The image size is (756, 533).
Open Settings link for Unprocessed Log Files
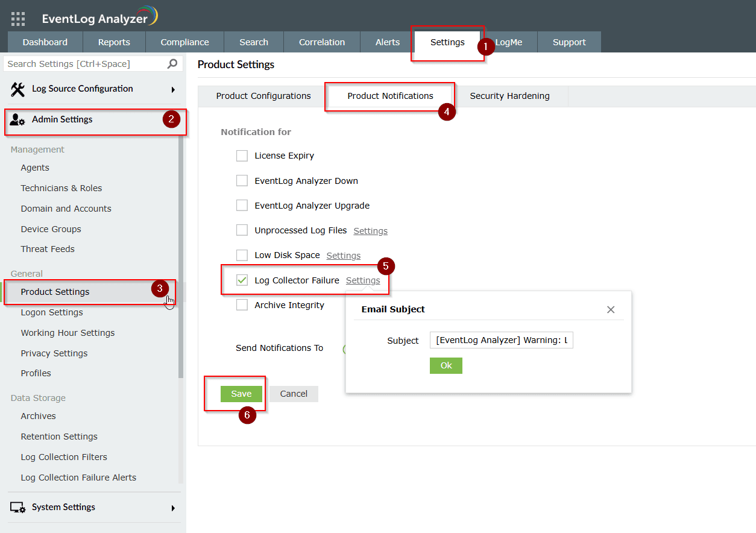point(370,231)
